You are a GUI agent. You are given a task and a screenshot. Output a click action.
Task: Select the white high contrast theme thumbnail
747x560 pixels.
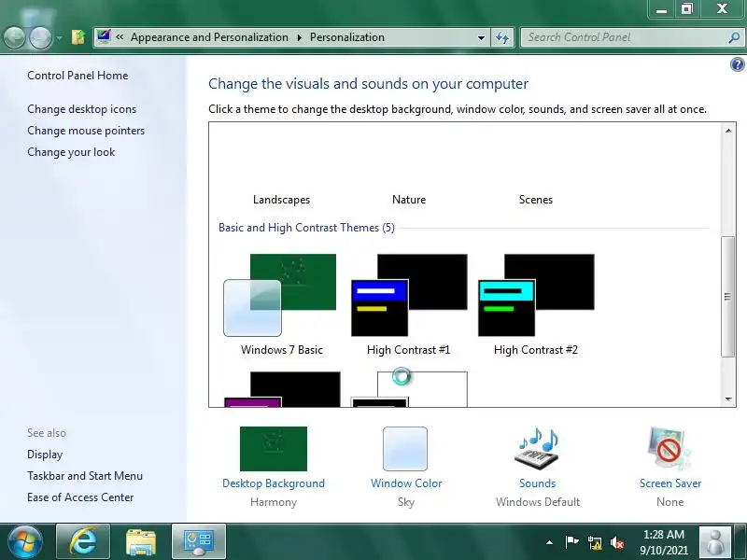(x=409, y=389)
